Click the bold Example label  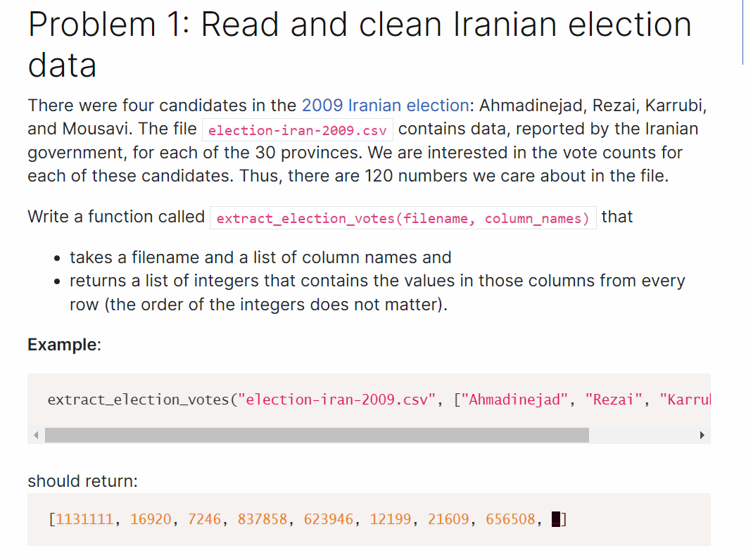(x=64, y=345)
